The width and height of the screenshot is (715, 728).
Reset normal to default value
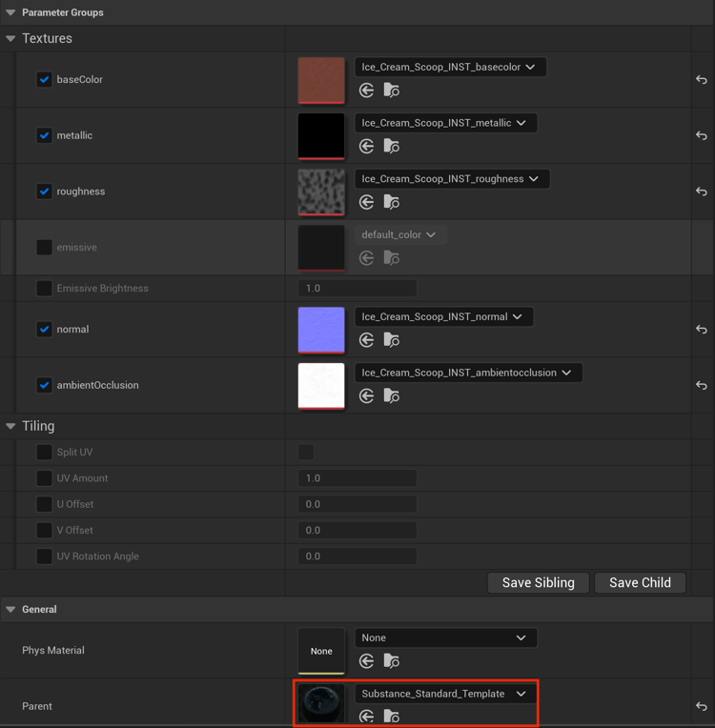point(702,329)
